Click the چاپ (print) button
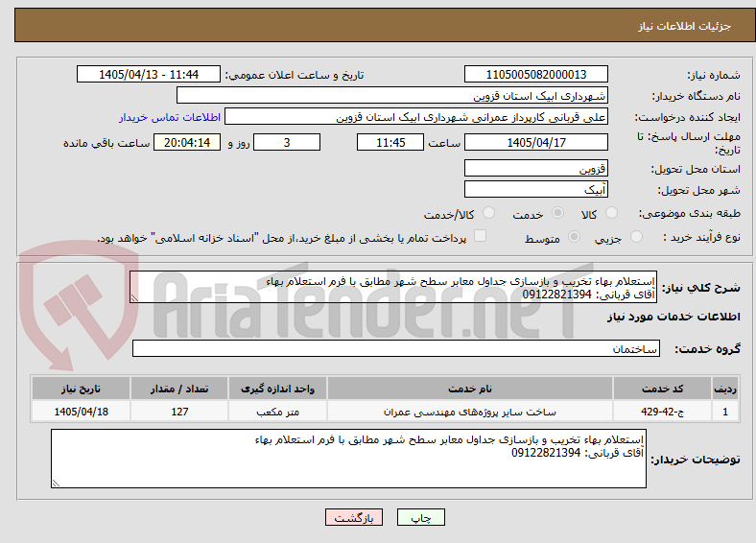The width and height of the screenshot is (756, 543). click(x=420, y=517)
